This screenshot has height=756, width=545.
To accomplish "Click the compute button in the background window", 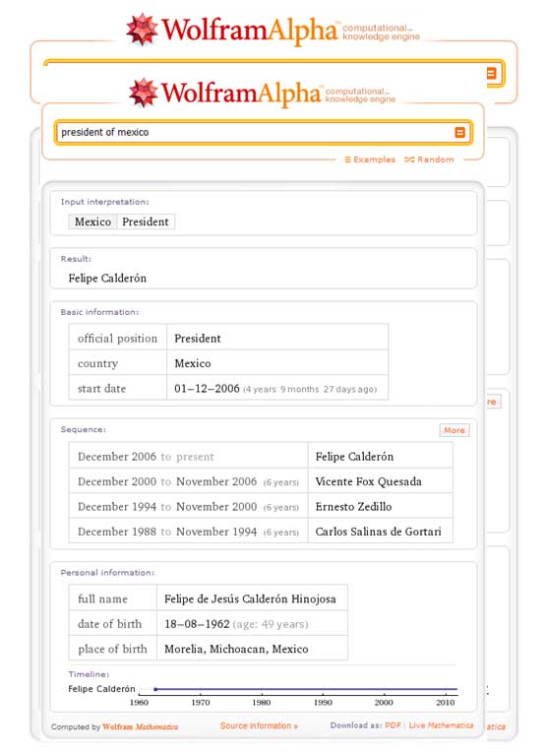I will tap(491, 74).
